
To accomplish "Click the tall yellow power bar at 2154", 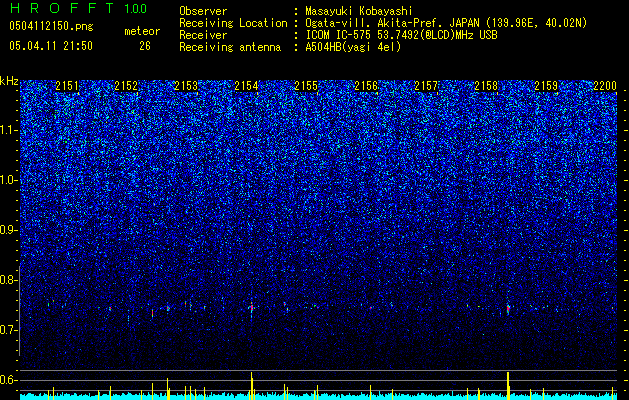I will coord(252,386).
